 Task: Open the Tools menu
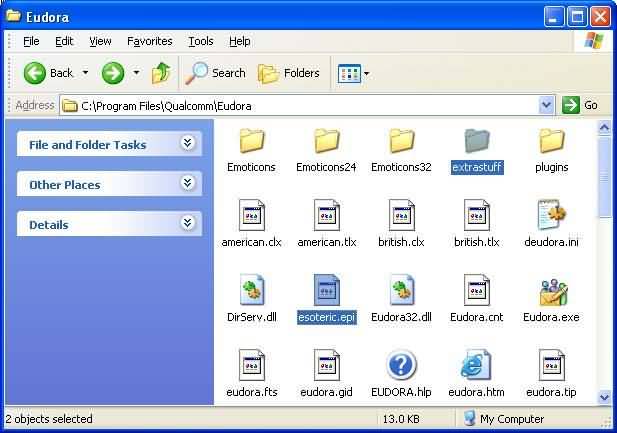click(x=201, y=41)
